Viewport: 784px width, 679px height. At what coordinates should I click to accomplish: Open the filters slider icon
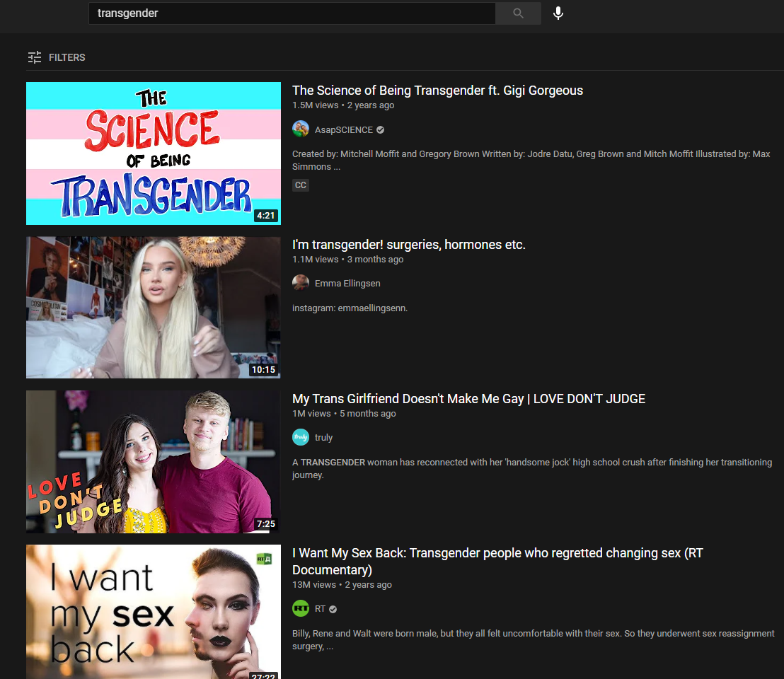click(x=35, y=57)
